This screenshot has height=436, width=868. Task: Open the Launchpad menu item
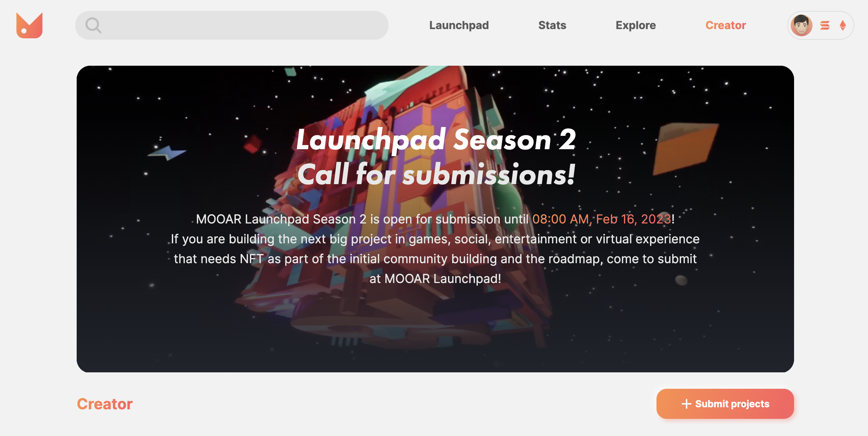pyautogui.click(x=459, y=25)
